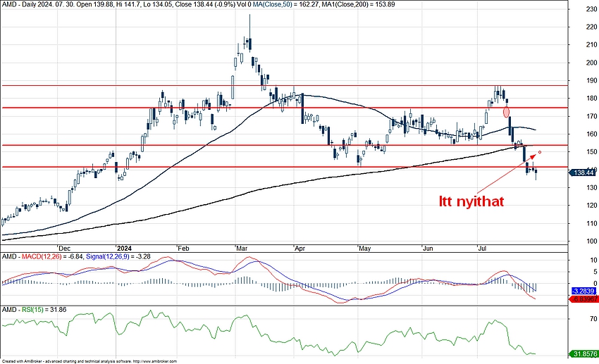Click the 220 price axis label
599x364 pixels.
(591, 27)
